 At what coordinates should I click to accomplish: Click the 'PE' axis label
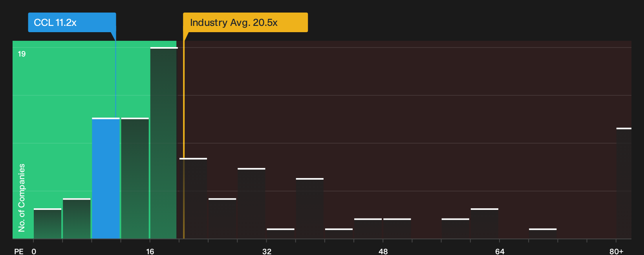click(x=19, y=251)
